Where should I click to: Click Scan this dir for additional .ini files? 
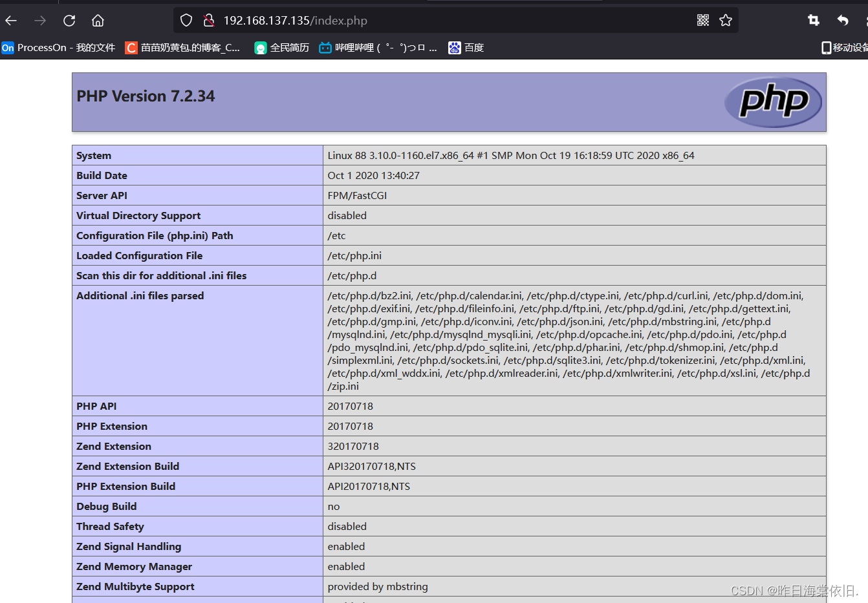pyautogui.click(x=161, y=276)
